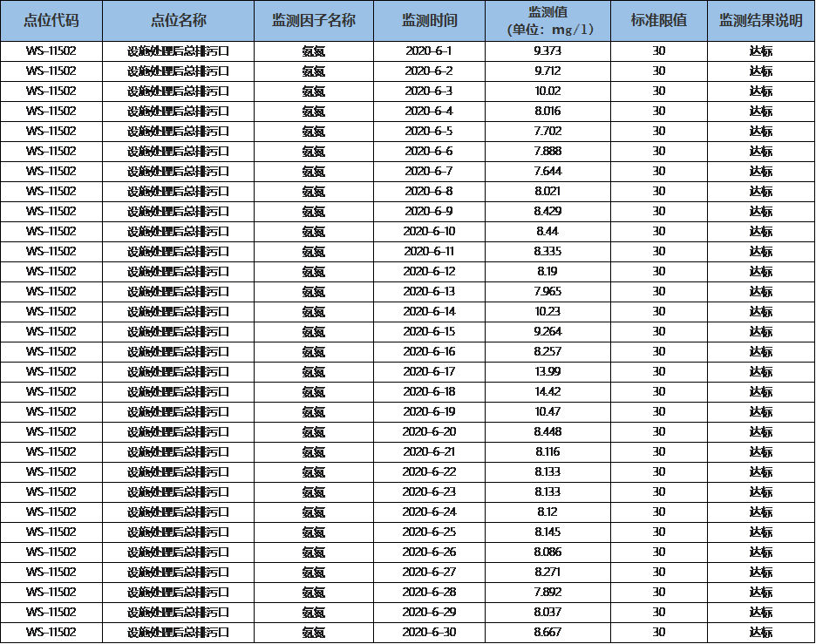Click the value cell 8.12

pyautogui.click(x=548, y=512)
